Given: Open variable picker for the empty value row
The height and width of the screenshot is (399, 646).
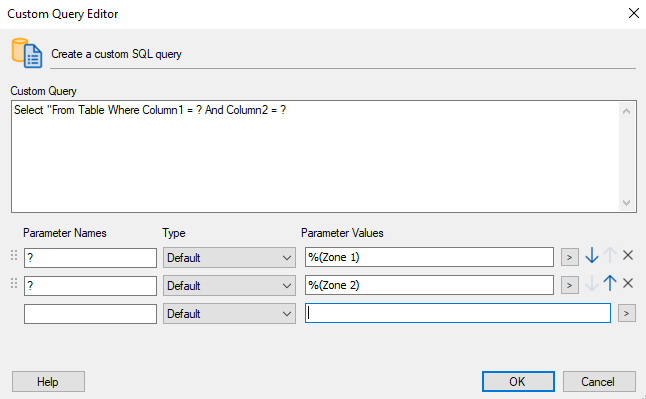Looking at the screenshot, I should point(627,313).
